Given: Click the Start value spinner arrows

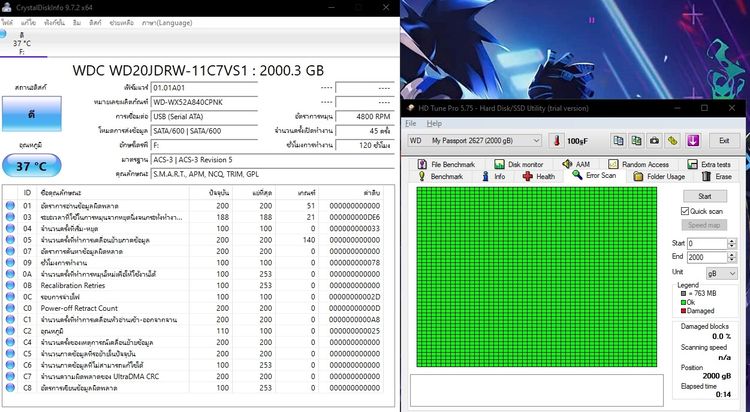Looking at the screenshot, I should click(731, 244).
